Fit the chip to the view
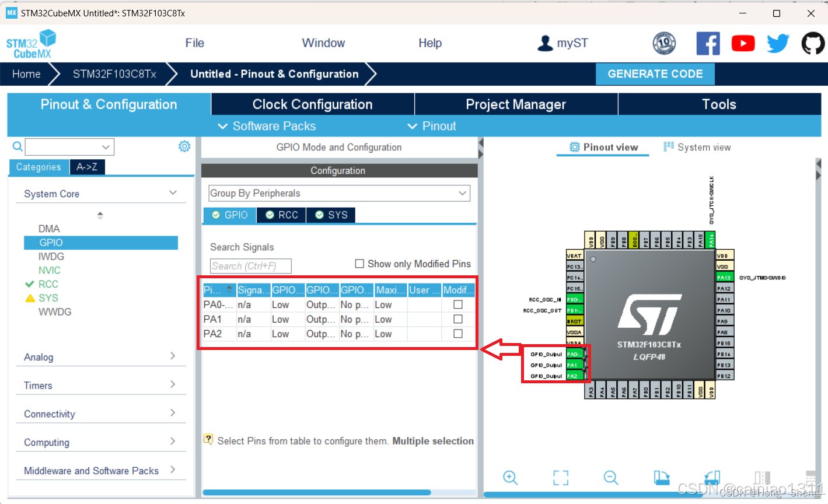 pos(561,478)
